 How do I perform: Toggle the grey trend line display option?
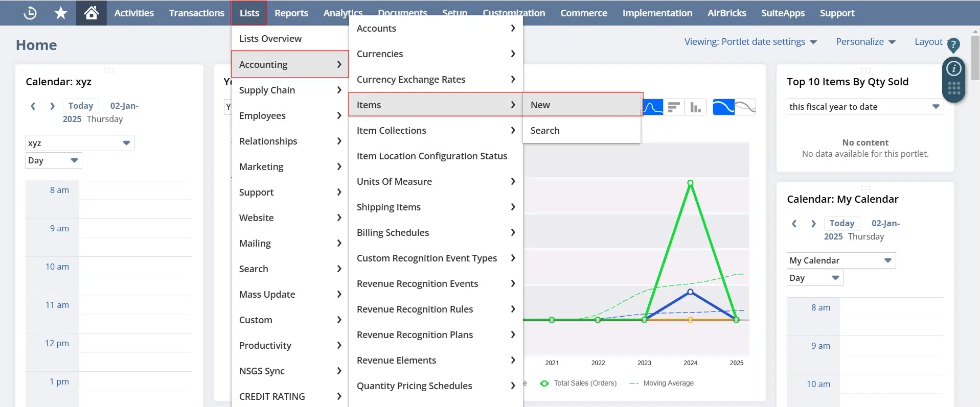(x=745, y=107)
